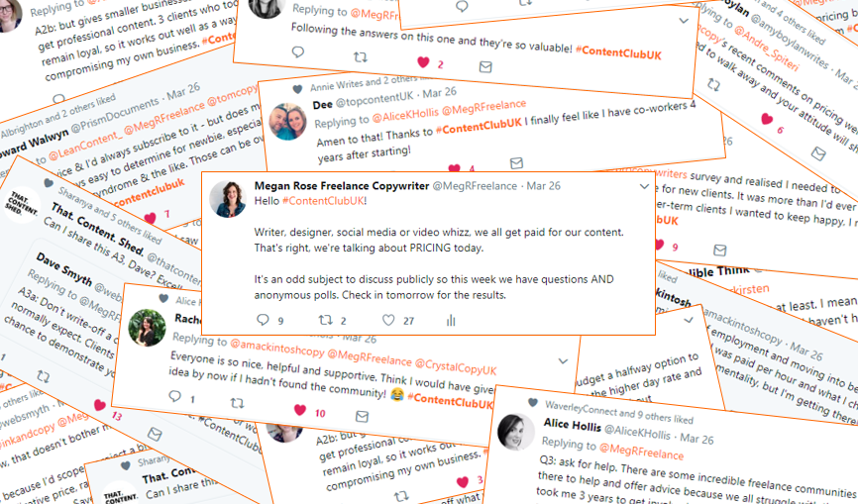This screenshot has height=504, width=858.
Task: Open #ContentClubUK hashtag in central tweet
Action: (323, 201)
